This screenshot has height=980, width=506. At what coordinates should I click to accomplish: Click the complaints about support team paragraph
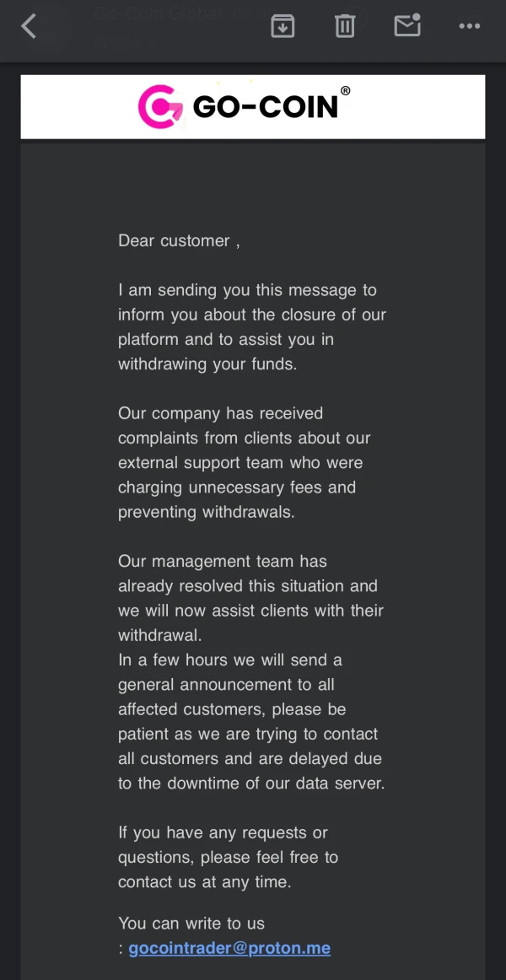point(244,463)
